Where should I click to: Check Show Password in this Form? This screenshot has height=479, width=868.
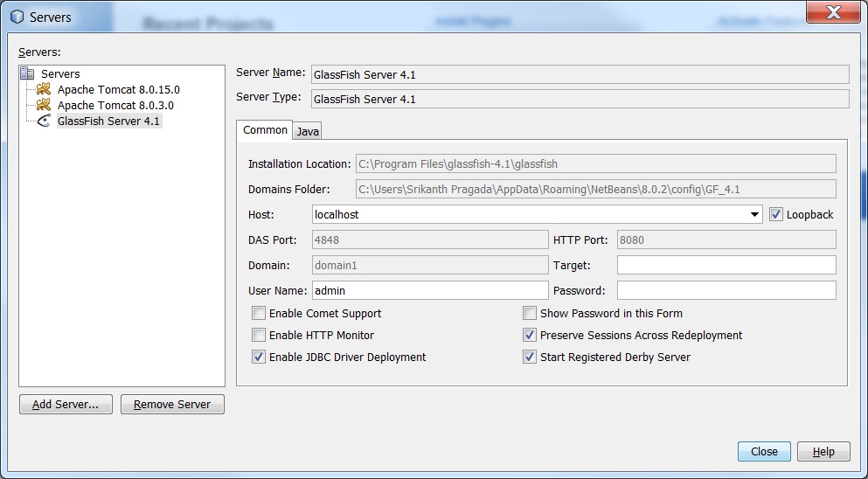(530, 314)
